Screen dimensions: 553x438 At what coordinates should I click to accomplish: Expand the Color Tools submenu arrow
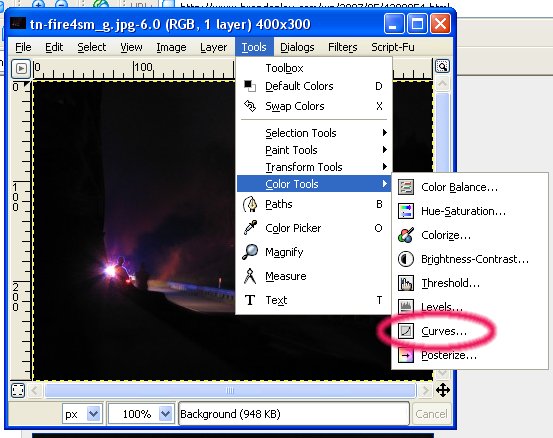click(x=384, y=183)
